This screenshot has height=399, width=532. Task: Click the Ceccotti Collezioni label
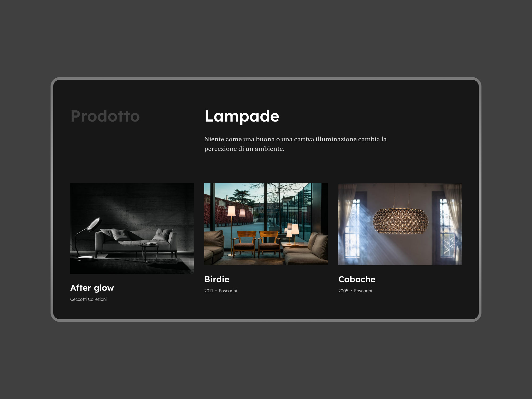pyautogui.click(x=88, y=299)
